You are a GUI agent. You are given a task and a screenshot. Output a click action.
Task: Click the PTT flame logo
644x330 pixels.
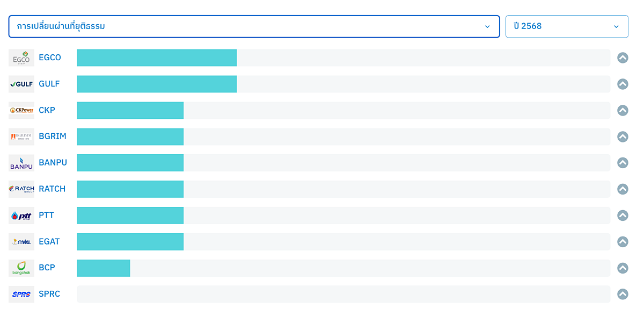(x=21, y=216)
